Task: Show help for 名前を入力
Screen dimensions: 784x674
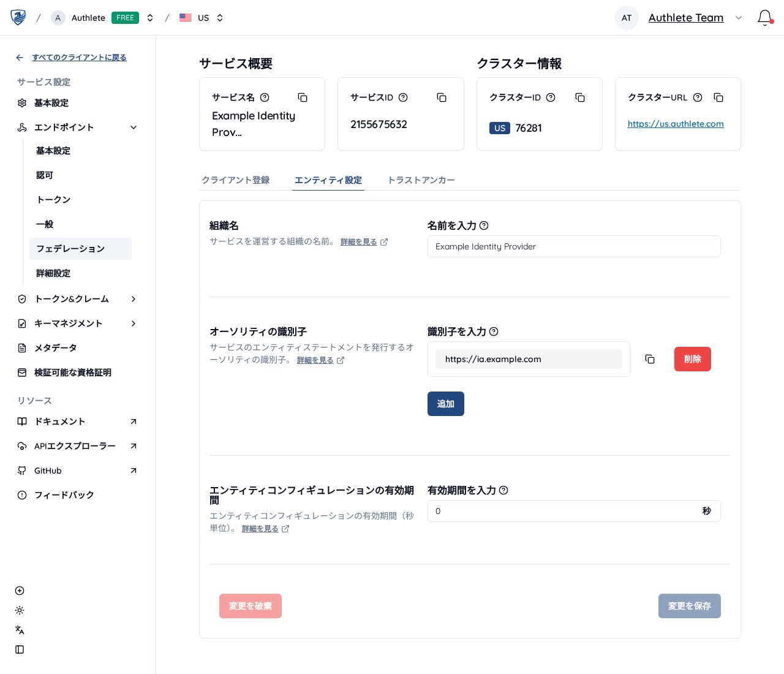Action: coord(484,225)
